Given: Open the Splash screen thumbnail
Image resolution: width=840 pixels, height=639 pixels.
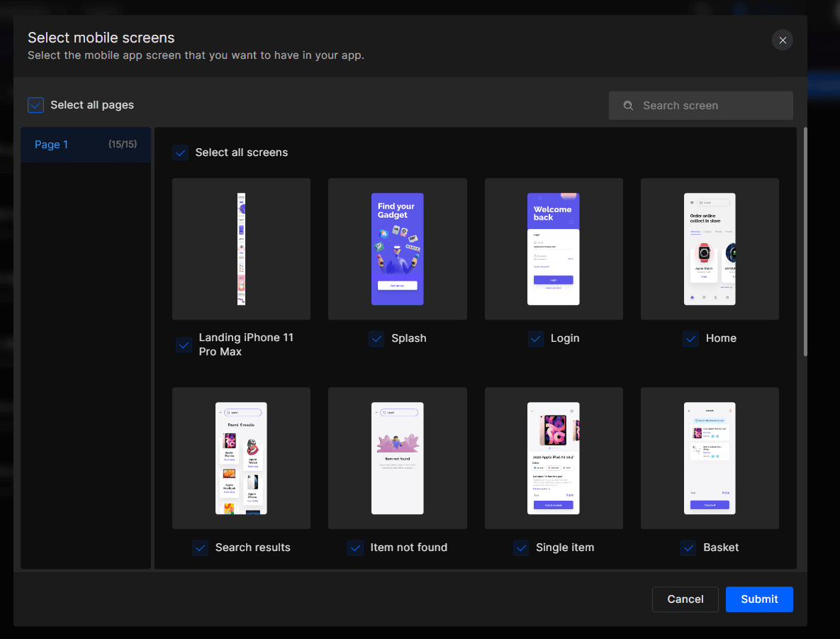Looking at the screenshot, I should (x=397, y=249).
